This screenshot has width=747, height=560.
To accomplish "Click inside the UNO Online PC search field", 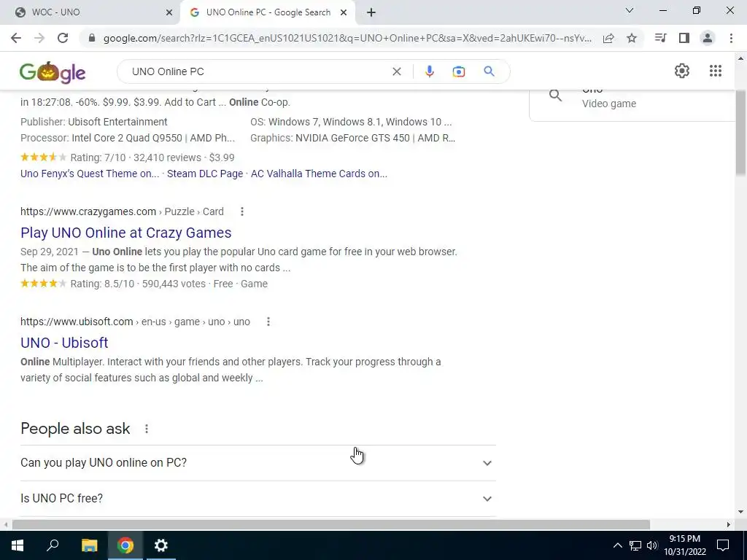I will [260, 71].
